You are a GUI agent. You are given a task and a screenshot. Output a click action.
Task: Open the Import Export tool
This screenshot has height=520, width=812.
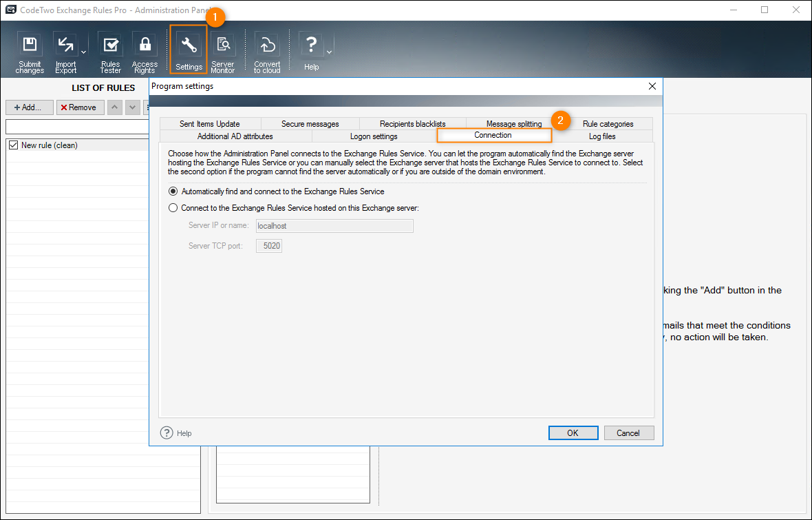66,52
